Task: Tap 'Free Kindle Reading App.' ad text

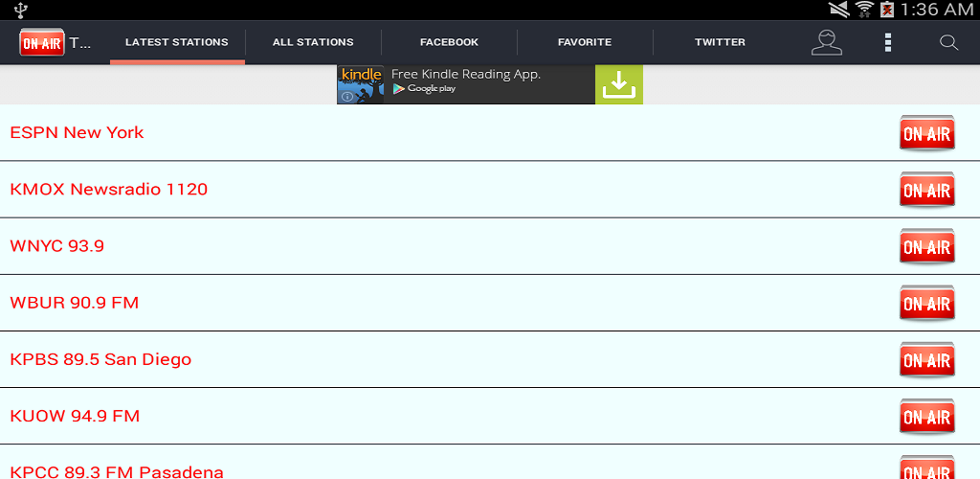Action: (466, 75)
